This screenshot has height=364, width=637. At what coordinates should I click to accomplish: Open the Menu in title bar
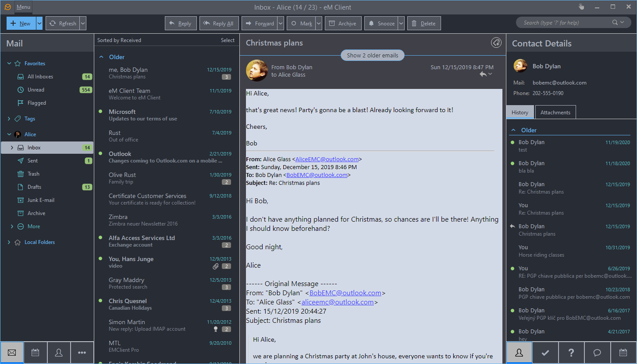(24, 7)
